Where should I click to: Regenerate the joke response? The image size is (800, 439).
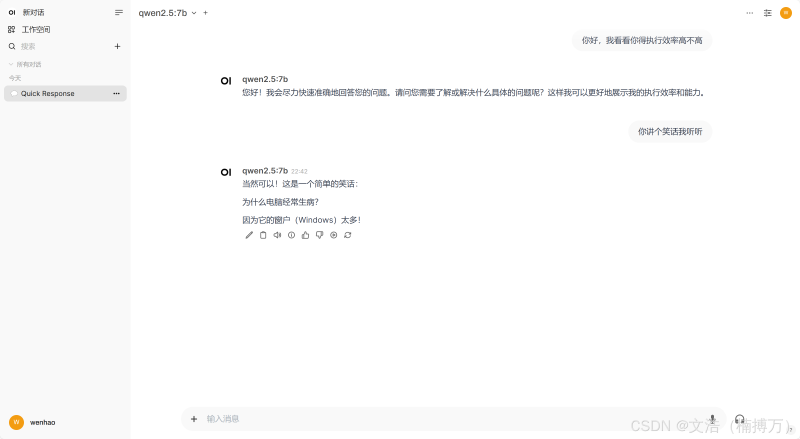(x=348, y=235)
